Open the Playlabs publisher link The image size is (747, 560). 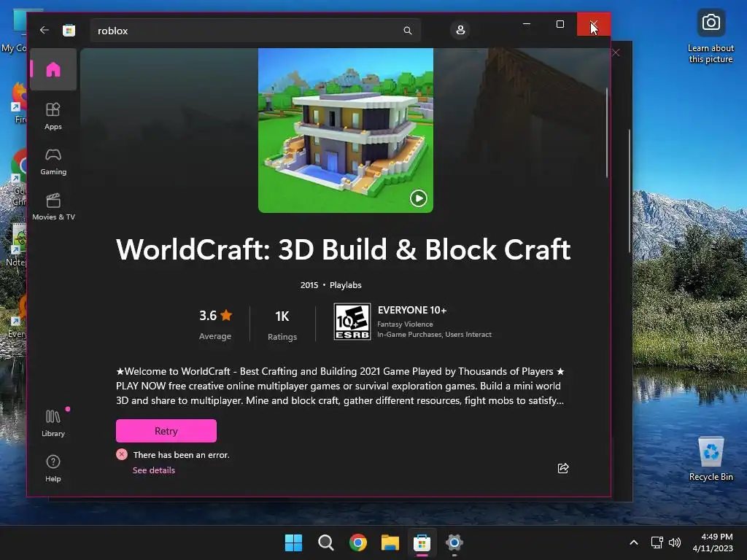click(345, 285)
